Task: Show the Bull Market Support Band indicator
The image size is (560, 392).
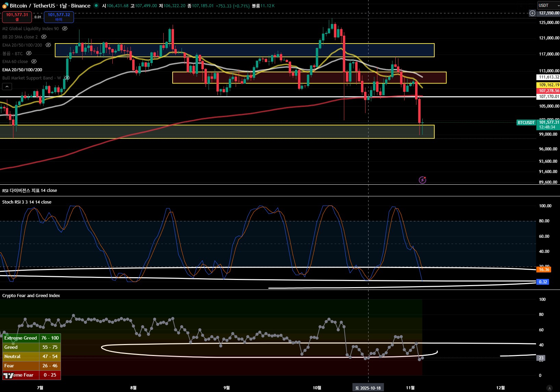Action: pyautogui.click(x=67, y=78)
